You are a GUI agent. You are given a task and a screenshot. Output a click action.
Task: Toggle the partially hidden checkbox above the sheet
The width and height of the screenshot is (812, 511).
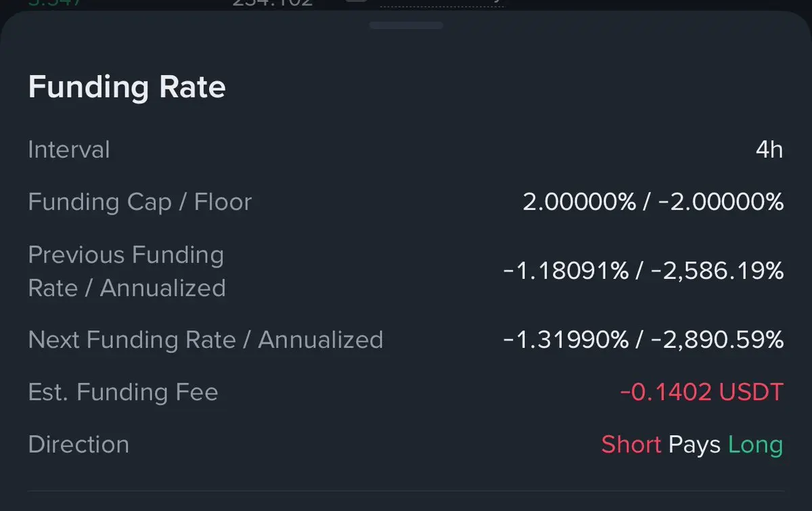coord(357,3)
